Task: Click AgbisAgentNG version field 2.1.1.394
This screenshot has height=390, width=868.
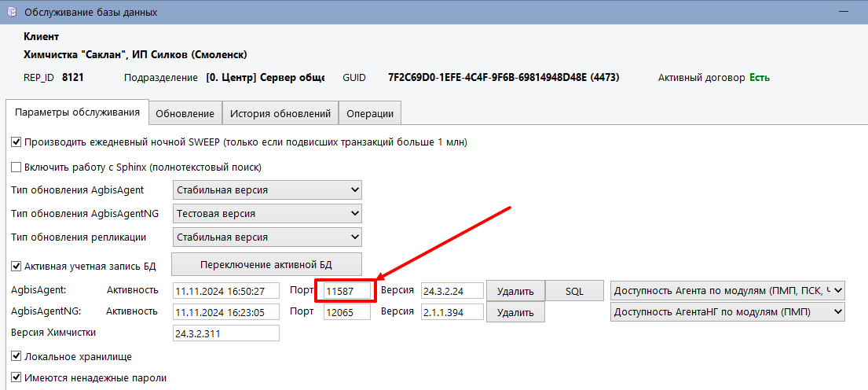Action: 452,312
